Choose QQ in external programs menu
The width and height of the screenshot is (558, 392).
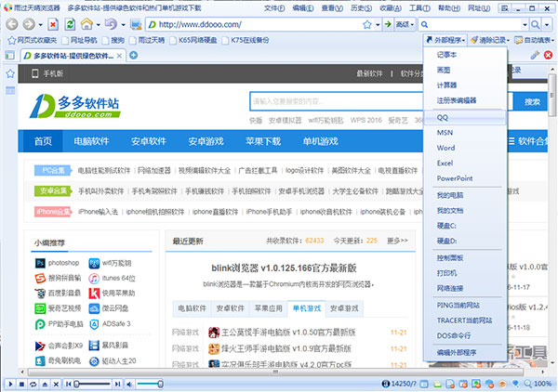[x=465, y=118]
